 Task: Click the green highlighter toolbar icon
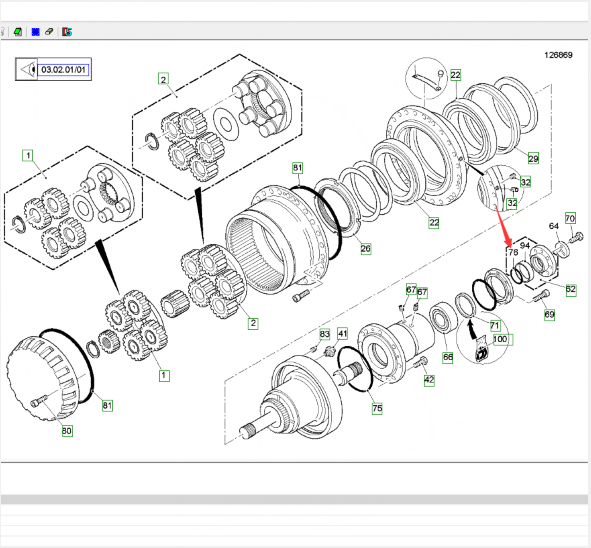coord(18,32)
